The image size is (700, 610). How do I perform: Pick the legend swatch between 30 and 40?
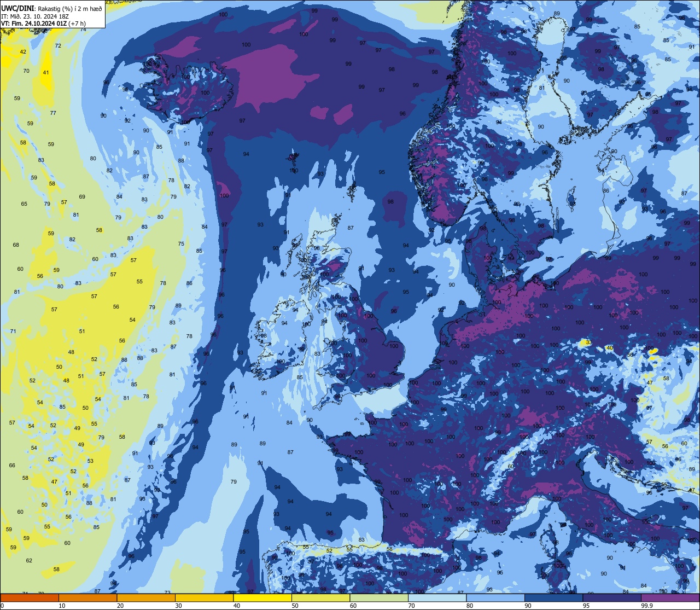click(x=204, y=597)
